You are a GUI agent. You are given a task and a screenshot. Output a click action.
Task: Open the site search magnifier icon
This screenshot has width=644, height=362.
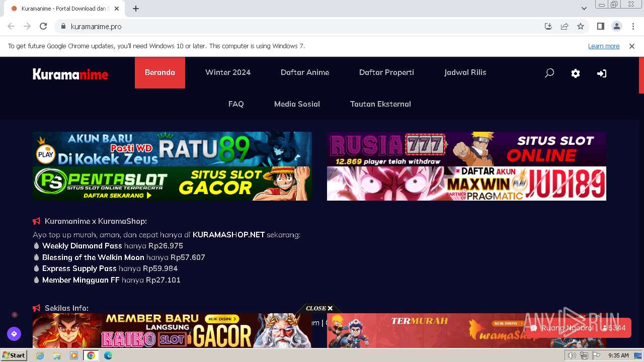tap(549, 73)
